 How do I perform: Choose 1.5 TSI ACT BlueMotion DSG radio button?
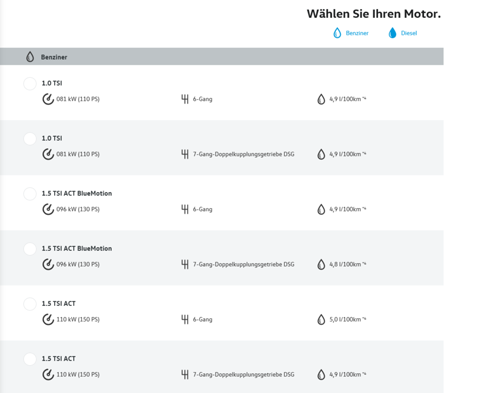click(30, 249)
